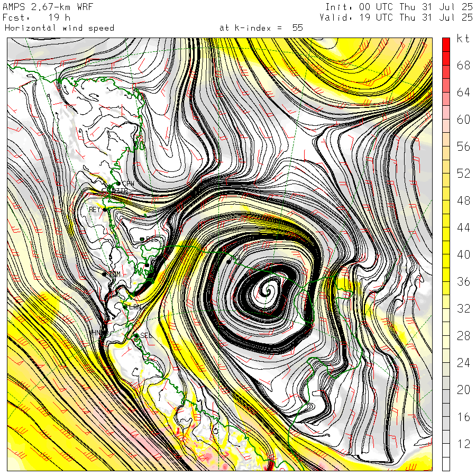Click the 'kt' units label above the colorbar
The image size is (476, 476).
coord(463,39)
